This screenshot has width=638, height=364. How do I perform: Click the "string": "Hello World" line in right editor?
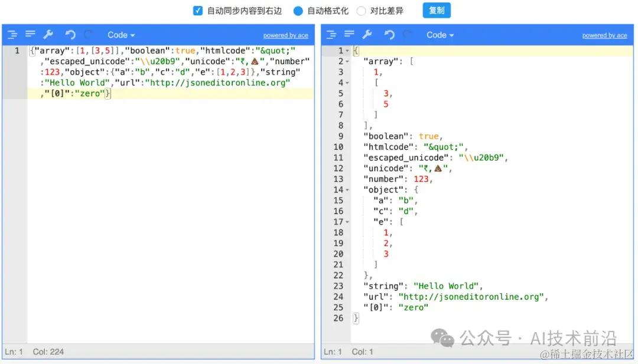423,286
